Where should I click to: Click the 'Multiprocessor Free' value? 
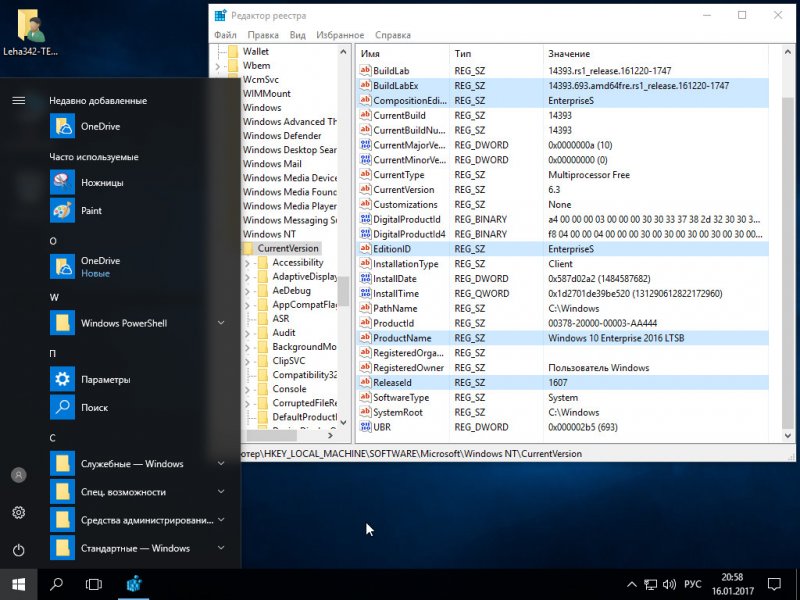point(589,175)
